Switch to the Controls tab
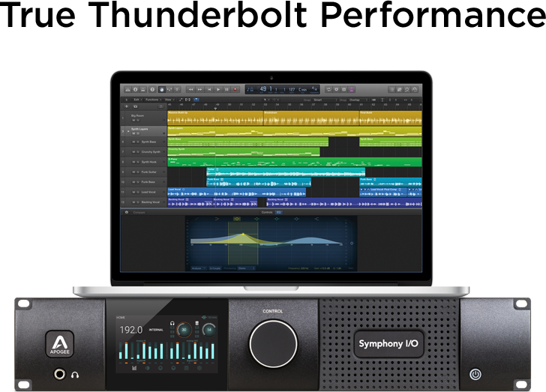546x392 pixels. (267, 212)
